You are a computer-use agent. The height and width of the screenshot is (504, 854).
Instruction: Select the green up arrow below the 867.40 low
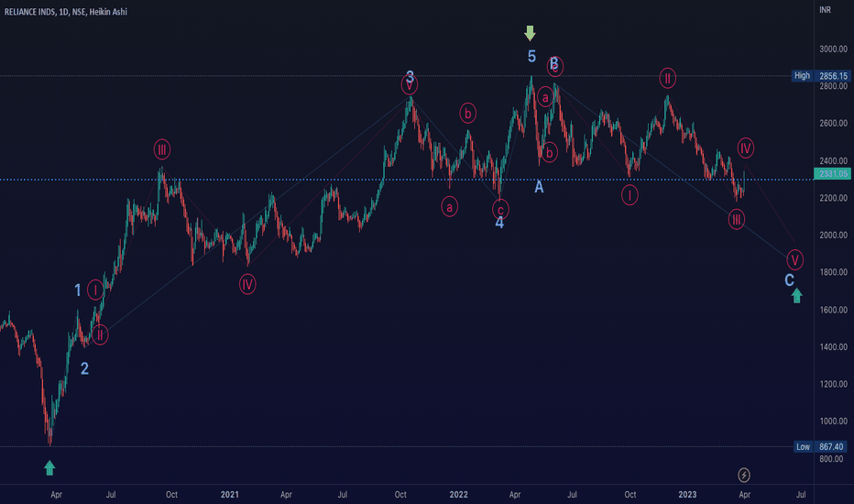(x=49, y=467)
